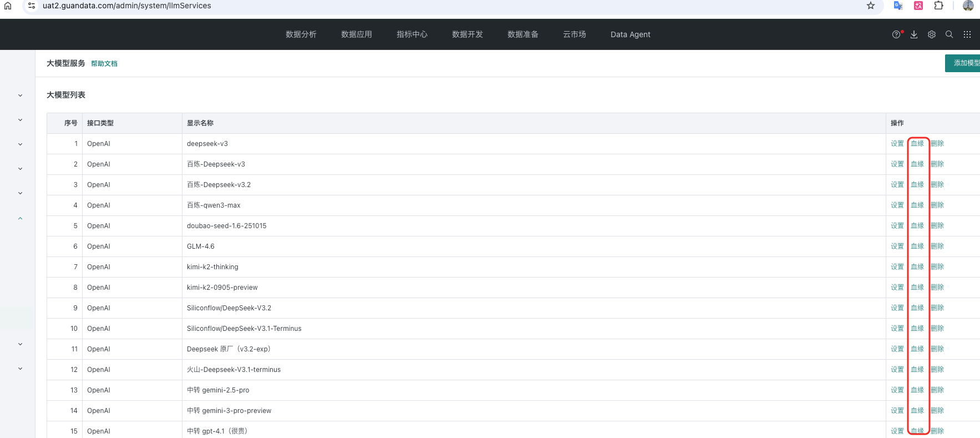980x438 pixels.
Task: Bookmark this page with the star icon
Action: [871, 6]
